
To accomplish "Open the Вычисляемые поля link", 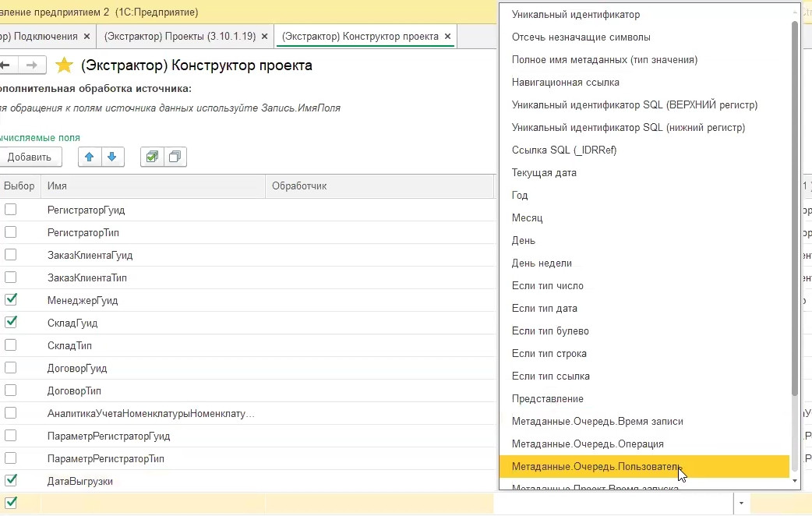I will pyautogui.click(x=40, y=138).
